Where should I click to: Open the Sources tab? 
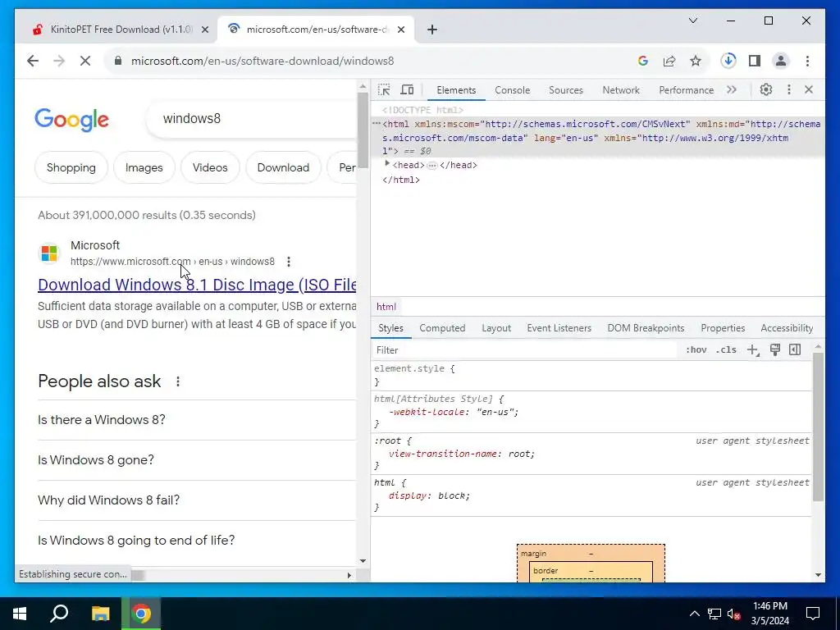566,90
